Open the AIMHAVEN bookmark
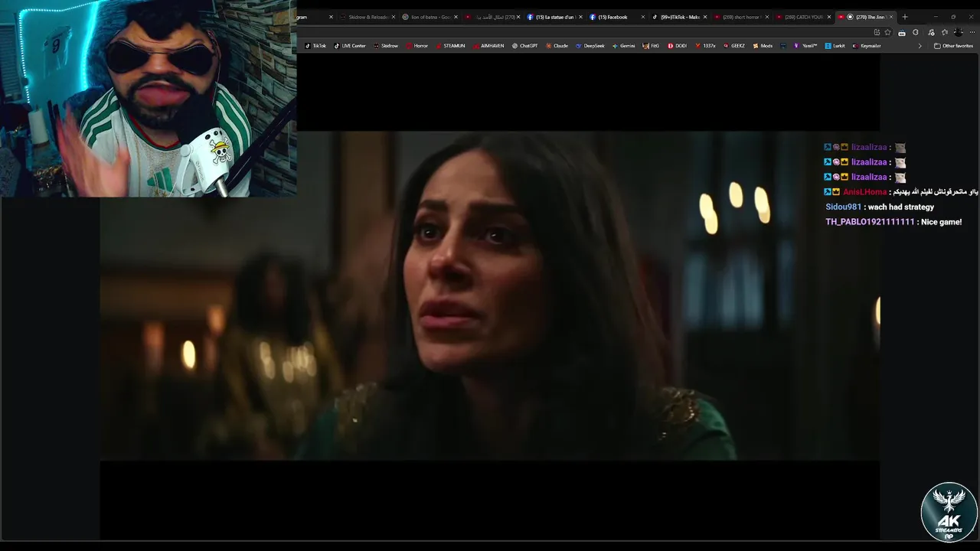The image size is (980, 551). pyautogui.click(x=488, y=46)
